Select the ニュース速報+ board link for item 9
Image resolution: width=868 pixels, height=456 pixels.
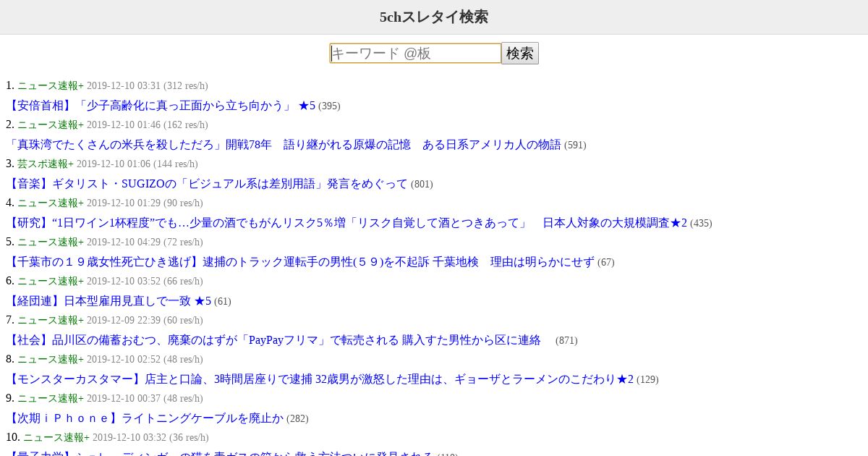click(x=51, y=398)
